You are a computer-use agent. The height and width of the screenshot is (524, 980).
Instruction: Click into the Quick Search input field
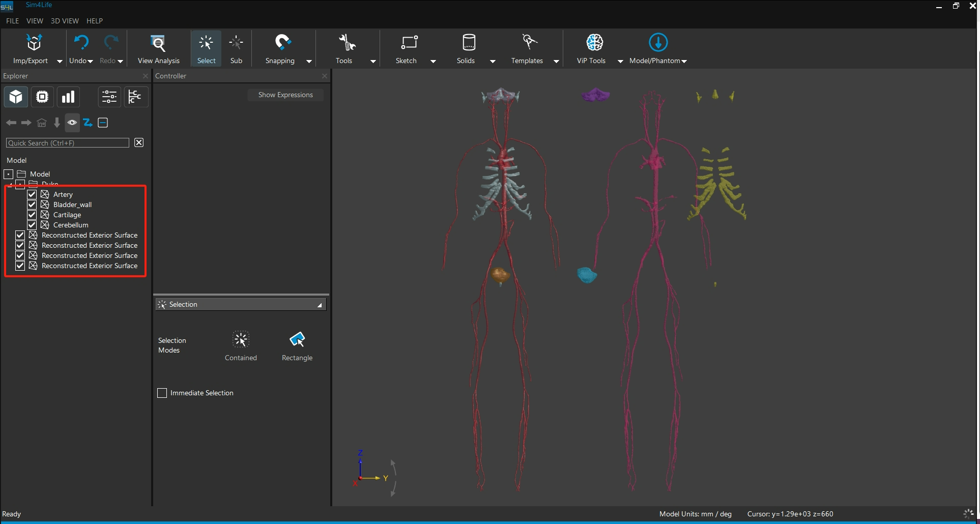[67, 143]
